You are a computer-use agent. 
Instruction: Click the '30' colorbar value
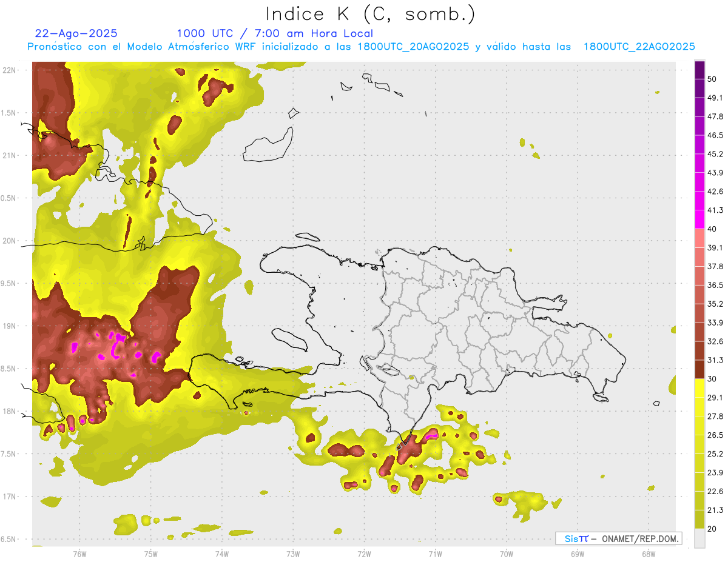point(712,379)
